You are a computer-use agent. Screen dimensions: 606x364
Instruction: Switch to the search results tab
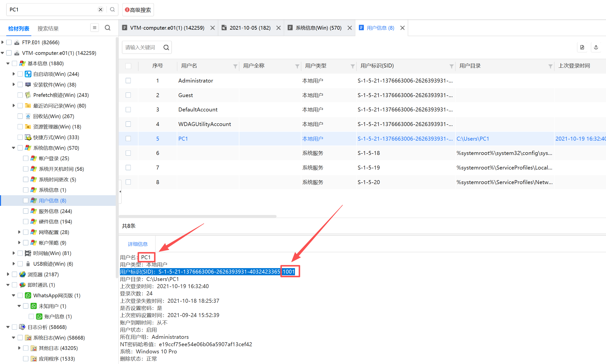pos(48,29)
